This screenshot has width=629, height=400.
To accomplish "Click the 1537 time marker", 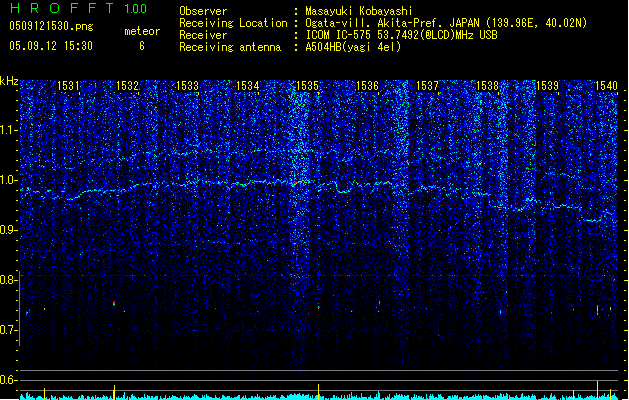I will point(428,85).
